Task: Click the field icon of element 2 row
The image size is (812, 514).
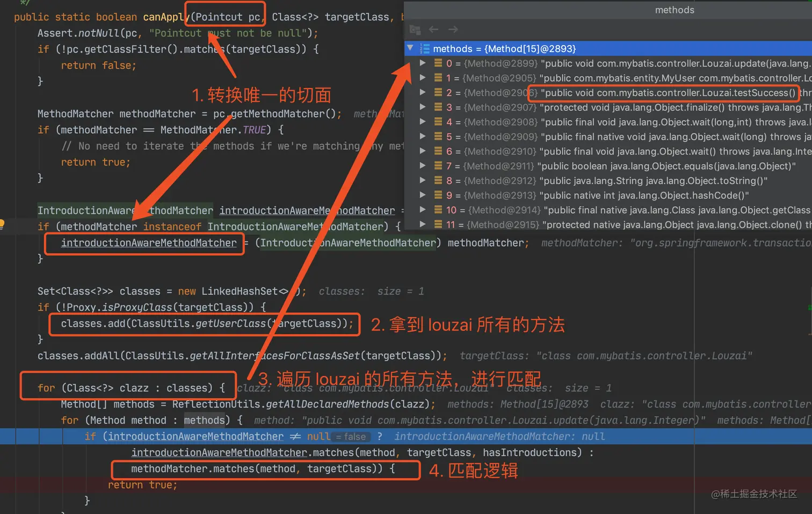Action: coord(438,92)
